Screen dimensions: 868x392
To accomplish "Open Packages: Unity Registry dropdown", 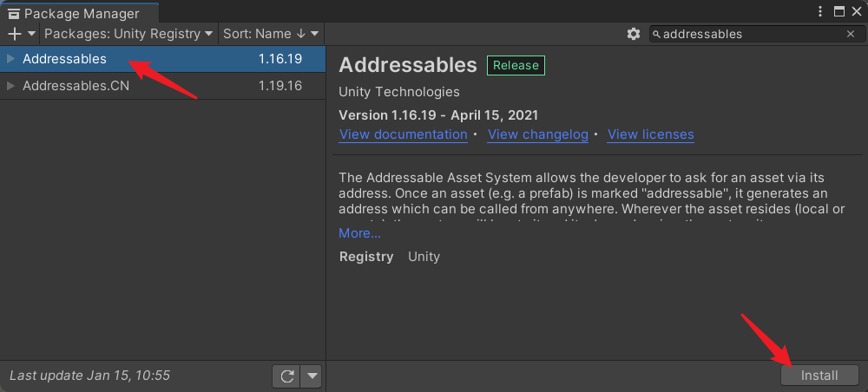I will (x=128, y=34).
